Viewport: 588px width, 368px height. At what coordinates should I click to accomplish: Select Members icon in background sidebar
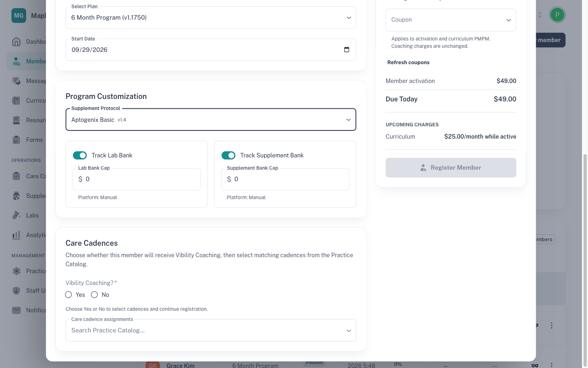[x=16, y=61]
